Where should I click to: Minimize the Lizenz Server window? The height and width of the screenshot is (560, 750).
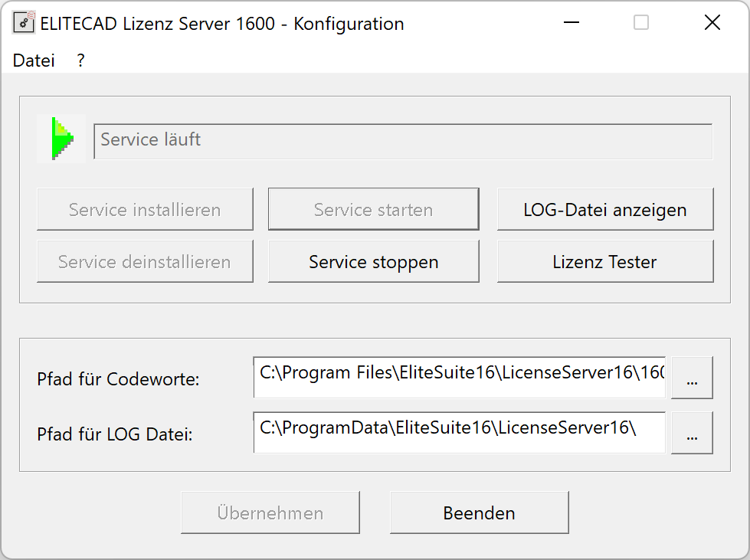pos(571,23)
